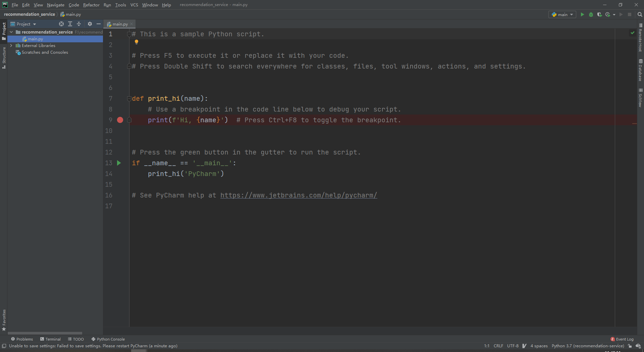The width and height of the screenshot is (644, 352).
Task: Collapse all items in the Project panel
Action: 79,24
